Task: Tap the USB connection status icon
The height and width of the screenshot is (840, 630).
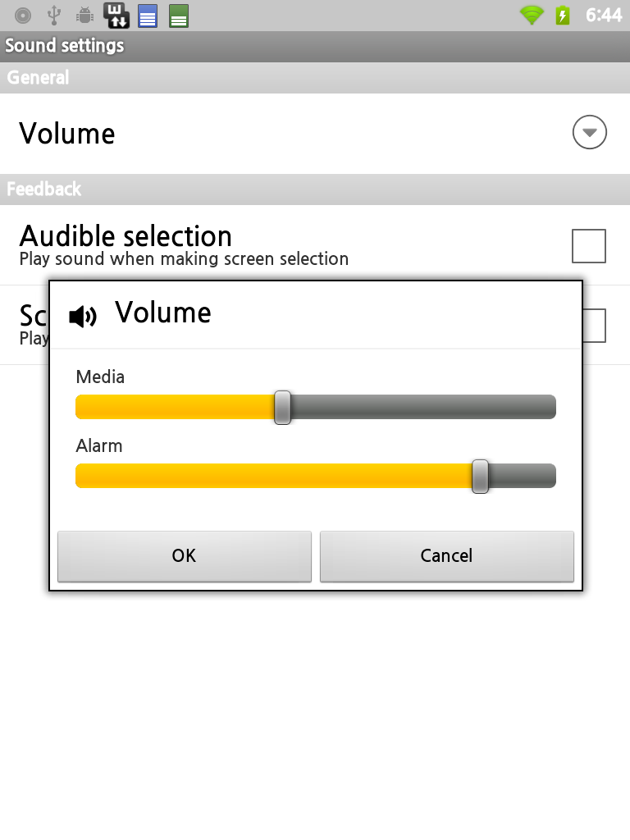Action: pyautogui.click(x=54, y=15)
